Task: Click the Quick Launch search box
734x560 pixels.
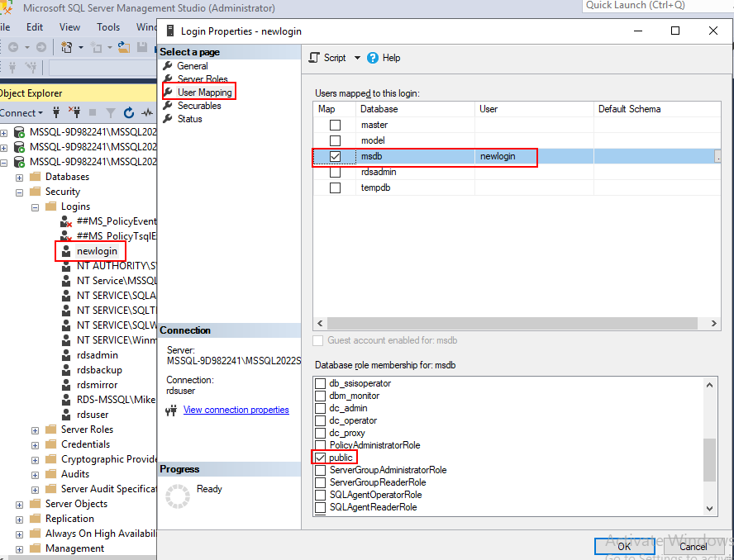Action: tap(658, 6)
